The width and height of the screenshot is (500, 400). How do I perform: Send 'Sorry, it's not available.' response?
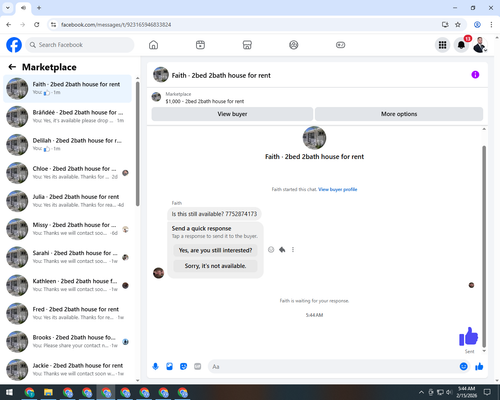pos(215,266)
